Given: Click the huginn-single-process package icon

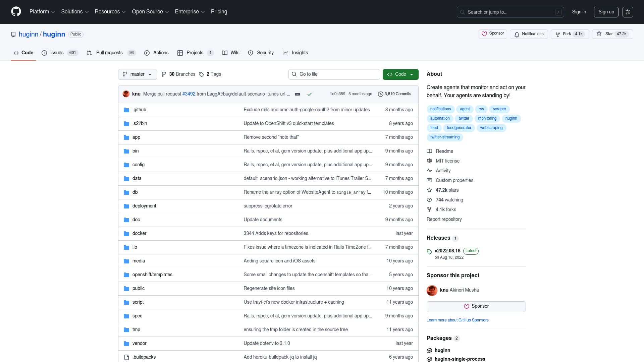Looking at the screenshot, I should (x=429, y=359).
